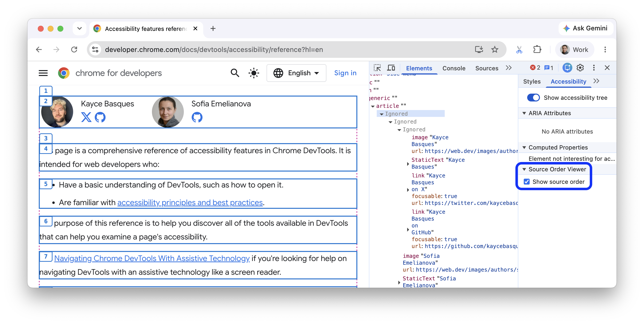The height and width of the screenshot is (324, 644).
Task: Open DevTools customize three-dot menu
Action: [594, 68]
